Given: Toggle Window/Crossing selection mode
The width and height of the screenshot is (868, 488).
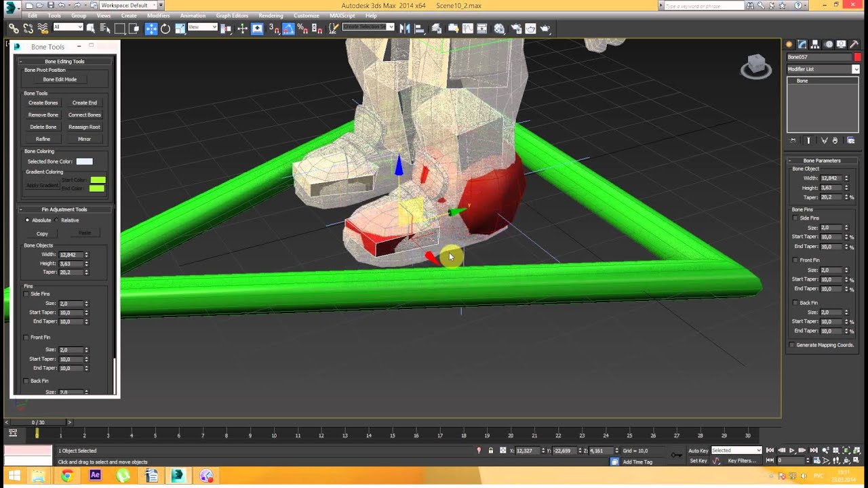Looking at the screenshot, I should (x=134, y=28).
